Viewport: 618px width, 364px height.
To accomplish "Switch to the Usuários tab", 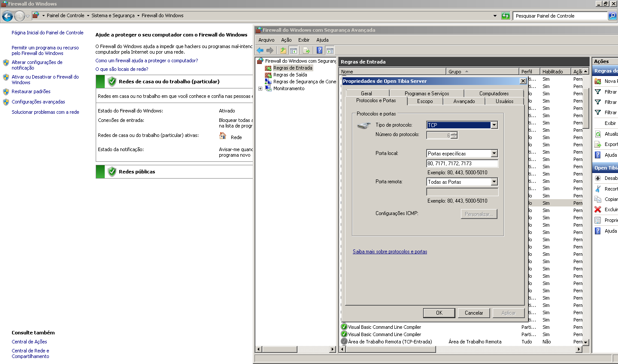I will tap(505, 101).
